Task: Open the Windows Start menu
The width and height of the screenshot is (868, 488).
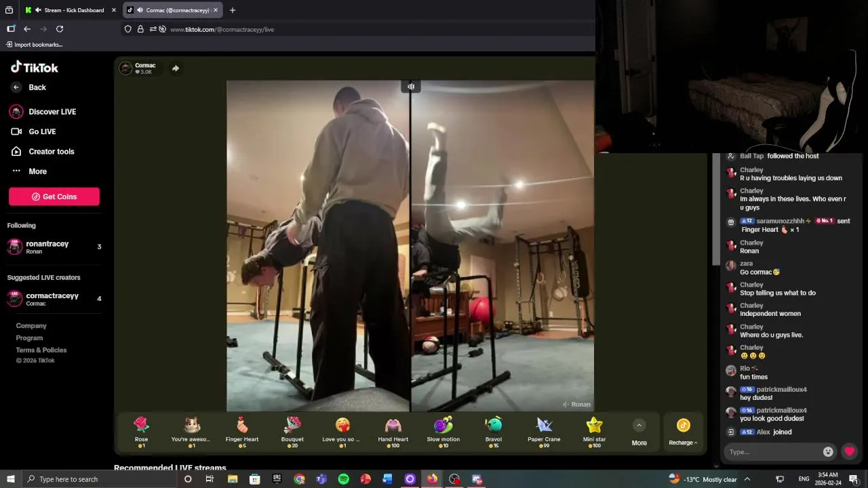Action: tap(11, 479)
